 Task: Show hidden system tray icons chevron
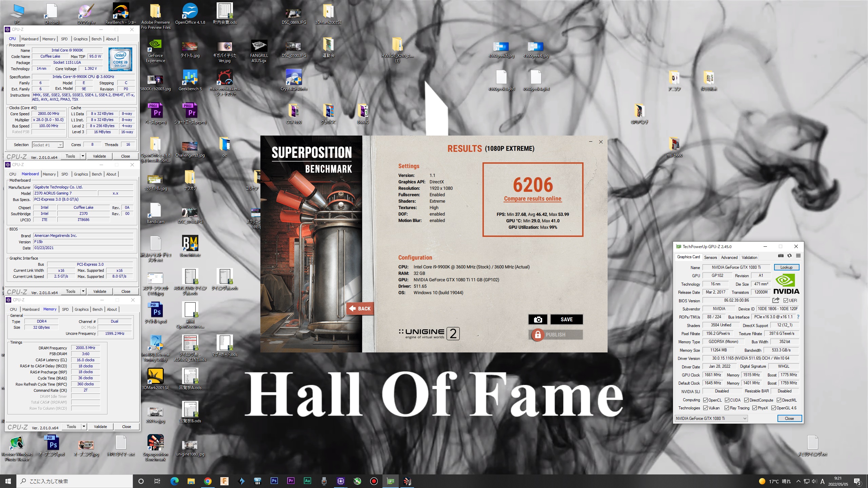point(798,481)
